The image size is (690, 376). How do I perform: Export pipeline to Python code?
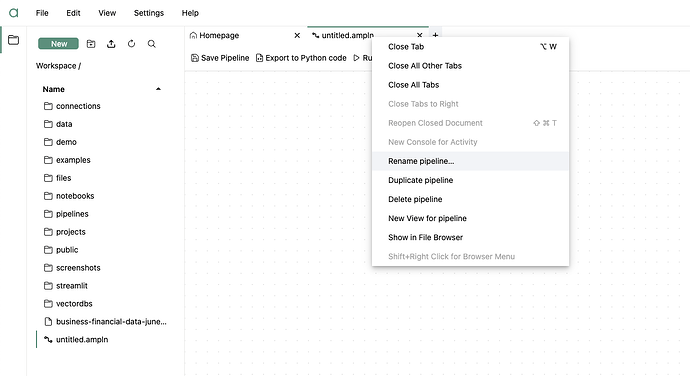click(x=301, y=58)
